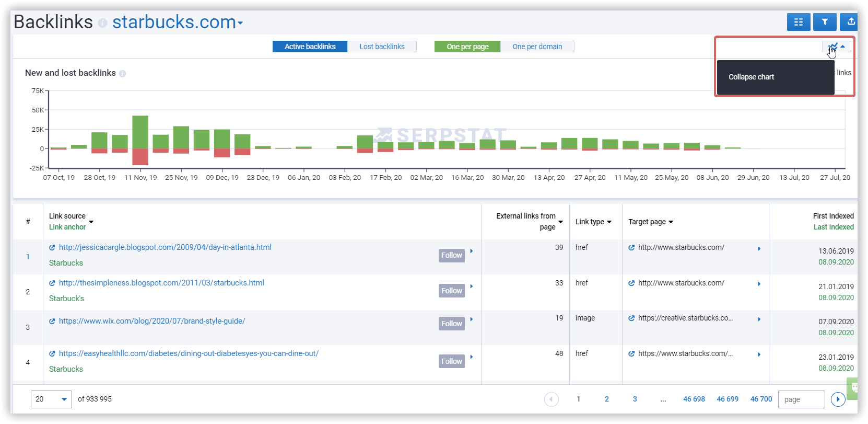Expand target page arrow in row 4

click(x=759, y=355)
